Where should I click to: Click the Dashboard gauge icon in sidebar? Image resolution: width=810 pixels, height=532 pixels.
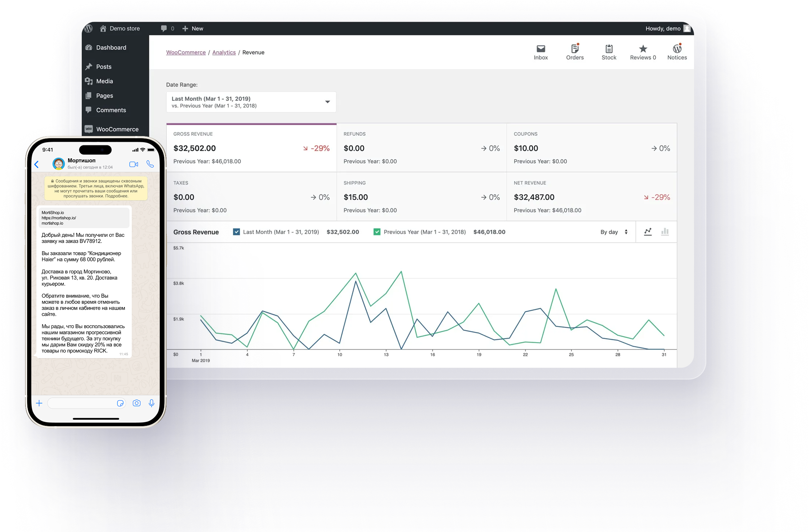89,48
